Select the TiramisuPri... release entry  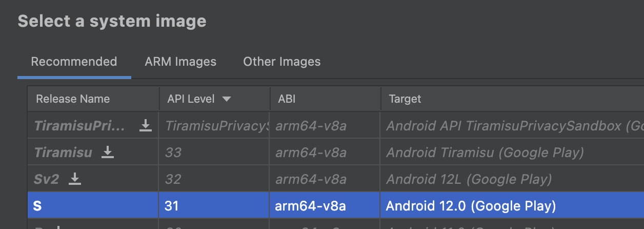click(79, 126)
